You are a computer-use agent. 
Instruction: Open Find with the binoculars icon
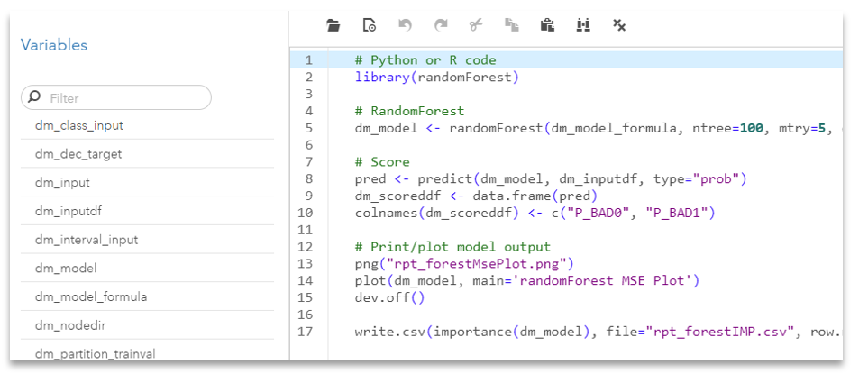click(x=582, y=25)
